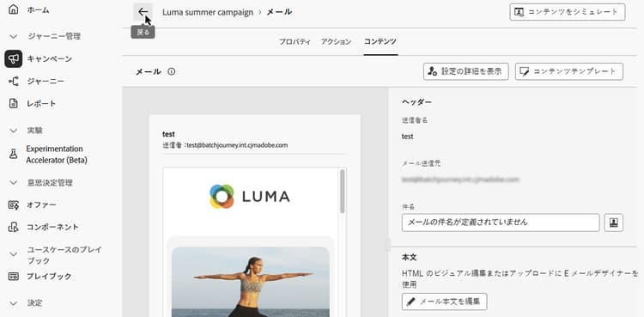Open the Offers icon
The image size is (644, 317).
point(14,204)
